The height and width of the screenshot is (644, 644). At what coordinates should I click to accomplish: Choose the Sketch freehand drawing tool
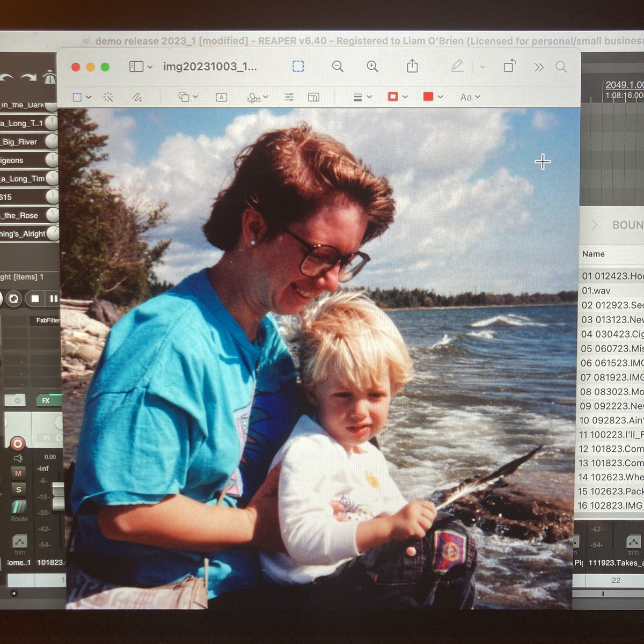(x=137, y=97)
